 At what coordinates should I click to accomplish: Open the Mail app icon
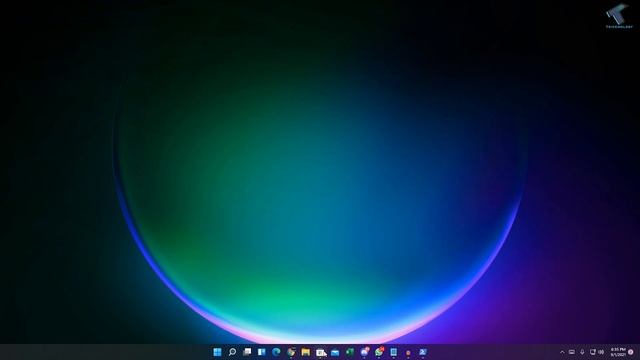[x=335, y=352]
